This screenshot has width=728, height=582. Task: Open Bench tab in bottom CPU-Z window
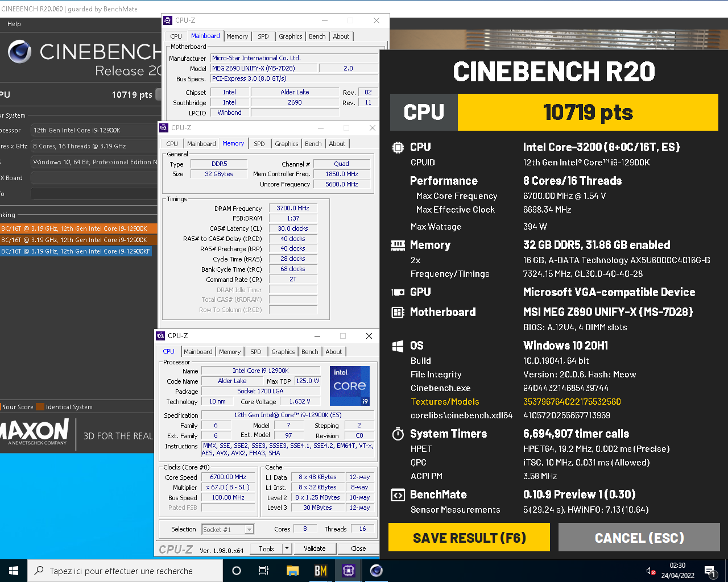310,352
